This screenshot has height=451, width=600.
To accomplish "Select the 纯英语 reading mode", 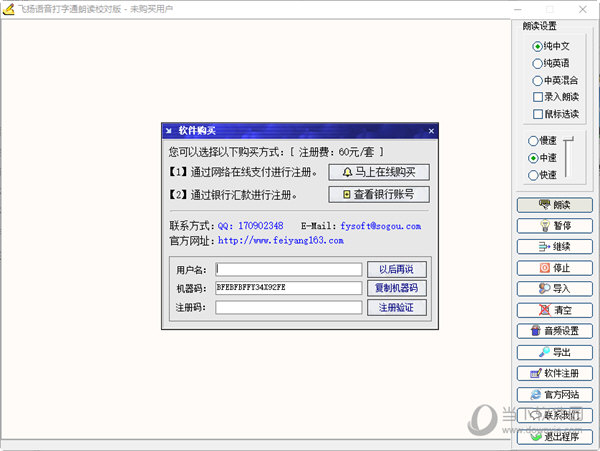I will (x=551, y=63).
